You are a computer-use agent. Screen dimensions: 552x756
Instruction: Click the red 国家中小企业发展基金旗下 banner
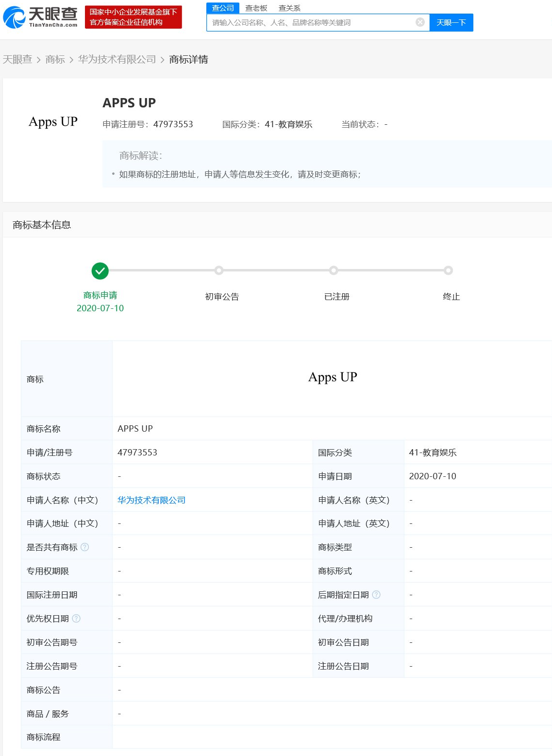tap(134, 17)
